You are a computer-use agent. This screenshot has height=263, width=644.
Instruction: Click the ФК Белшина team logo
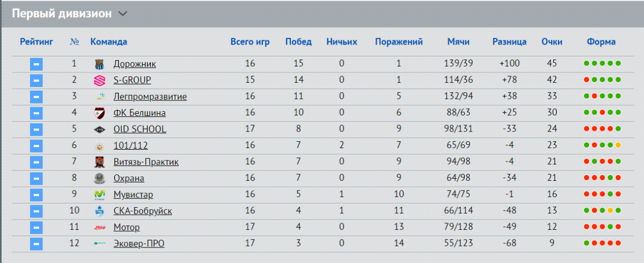[x=100, y=113]
